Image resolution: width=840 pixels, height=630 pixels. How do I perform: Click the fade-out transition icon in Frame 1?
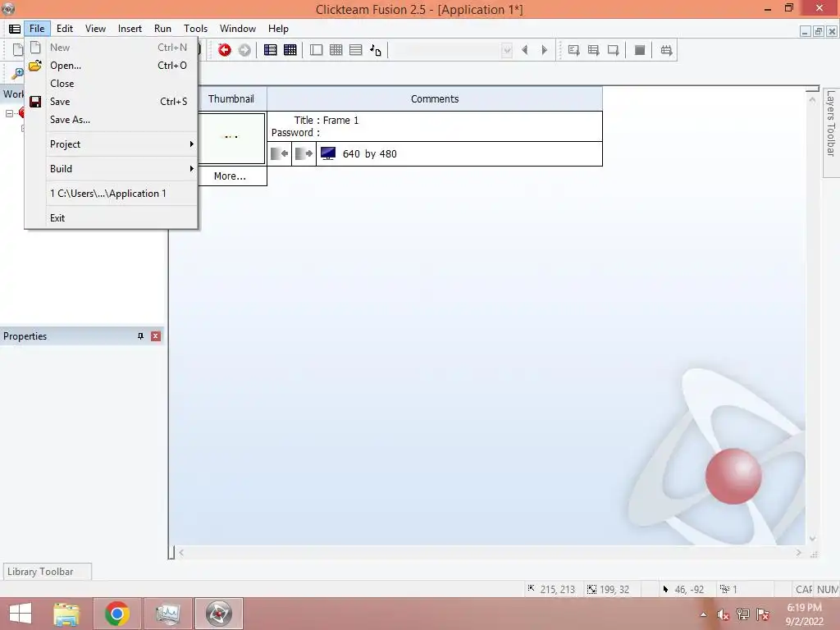304,153
